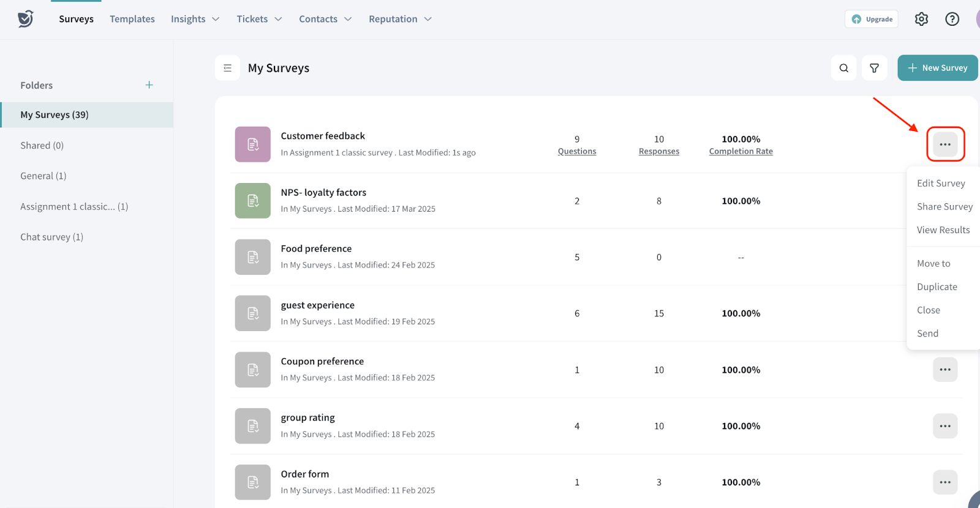Expand the Reputation dropdown menu
980x508 pixels.
(x=400, y=19)
